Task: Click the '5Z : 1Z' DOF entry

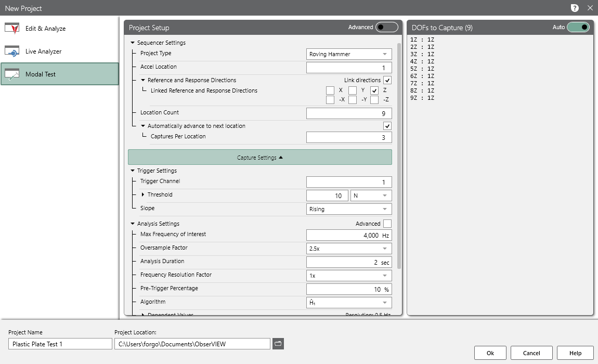Action: 422,69
